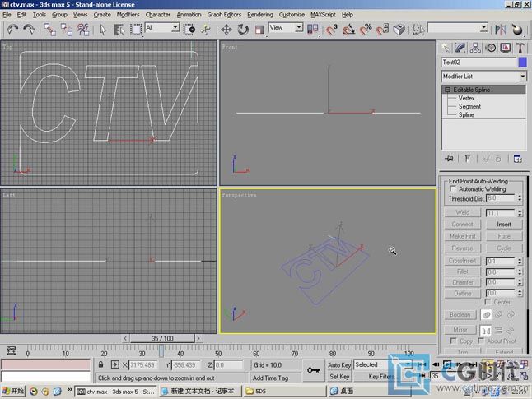The height and width of the screenshot is (399, 532).
Task: Step time slider forward one frame
Action: (198, 338)
